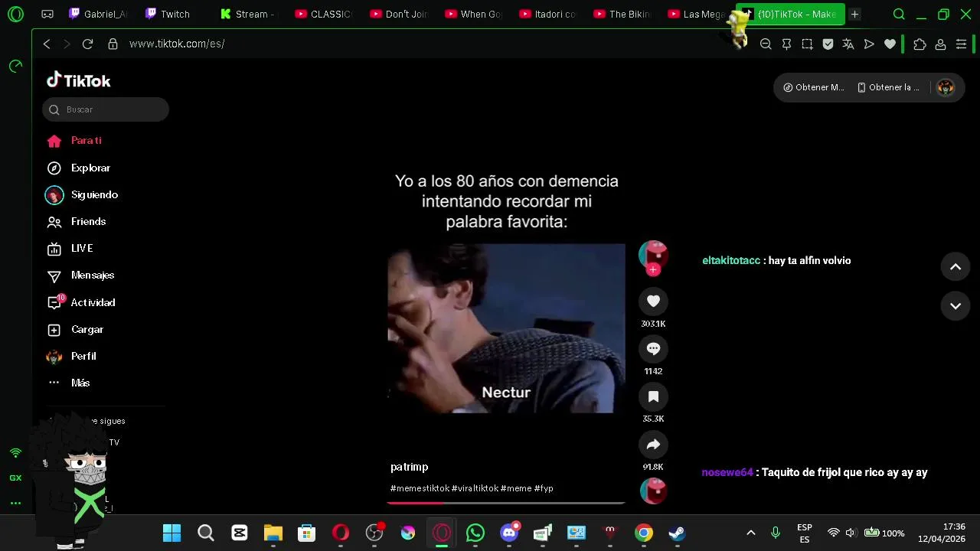Image resolution: width=980 pixels, height=551 pixels.
Task: Follow creator via the red plus badge
Action: click(653, 269)
